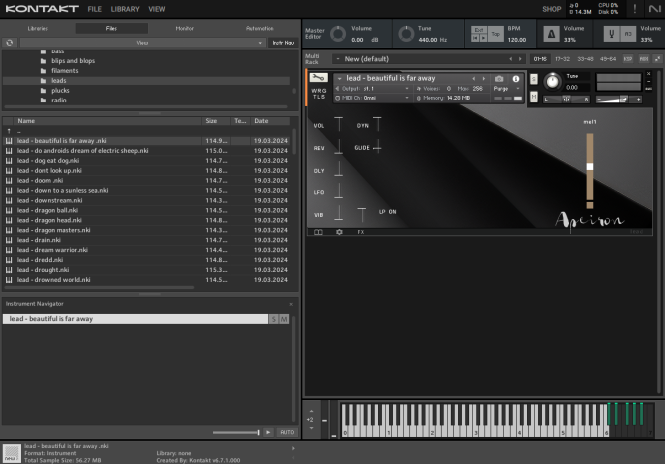This screenshot has width=665, height=464.
Task: Click the refresh icon in Files browser
Action: [x=9, y=43]
